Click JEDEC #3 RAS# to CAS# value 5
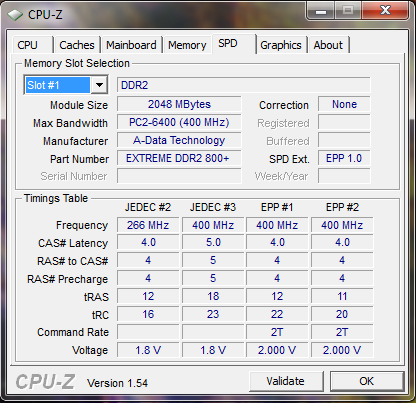 coord(213,260)
